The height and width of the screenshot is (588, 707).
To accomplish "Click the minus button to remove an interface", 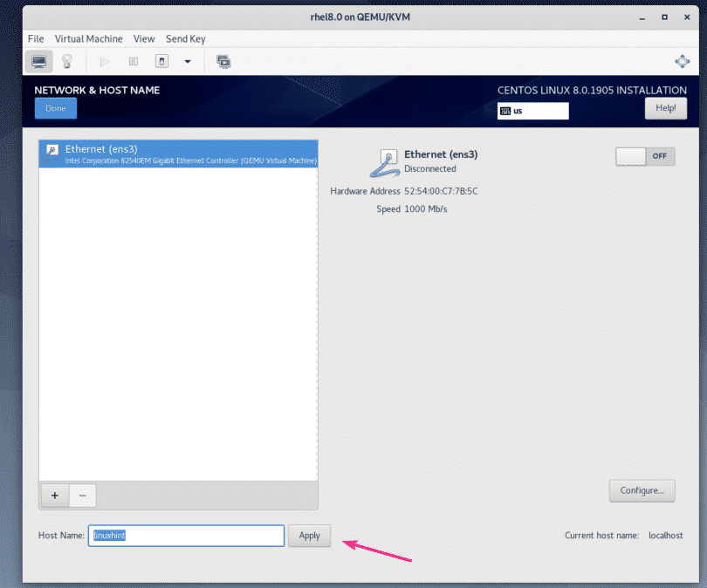I will [82, 496].
